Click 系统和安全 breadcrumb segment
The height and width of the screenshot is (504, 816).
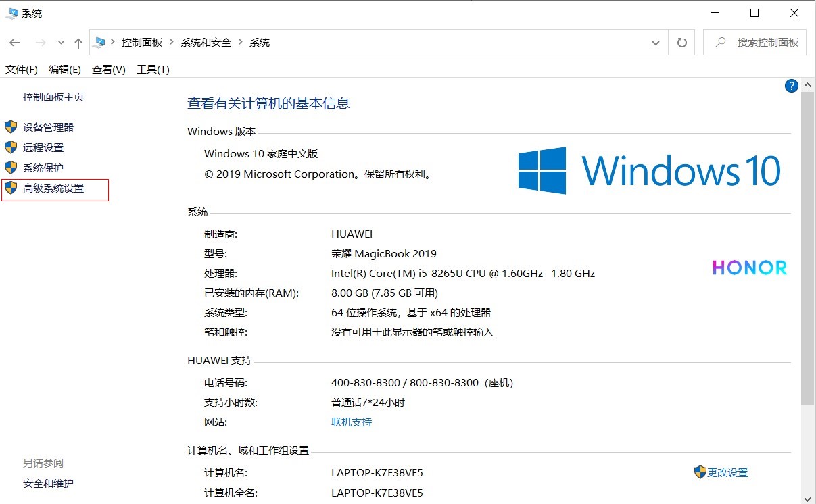[206, 43]
